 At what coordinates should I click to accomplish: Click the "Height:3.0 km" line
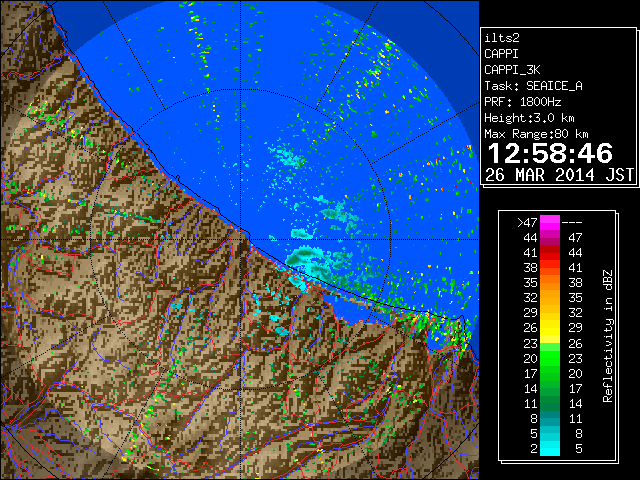click(x=529, y=118)
